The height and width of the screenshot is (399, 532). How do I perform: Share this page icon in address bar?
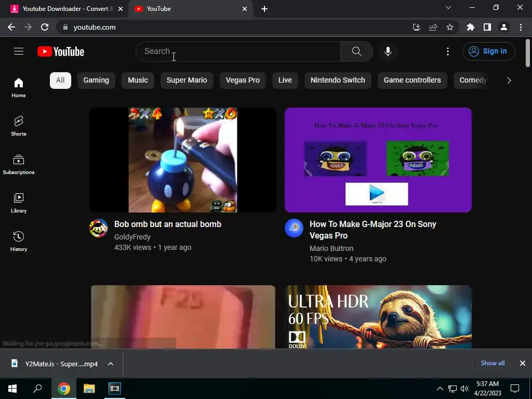pos(433,27)
